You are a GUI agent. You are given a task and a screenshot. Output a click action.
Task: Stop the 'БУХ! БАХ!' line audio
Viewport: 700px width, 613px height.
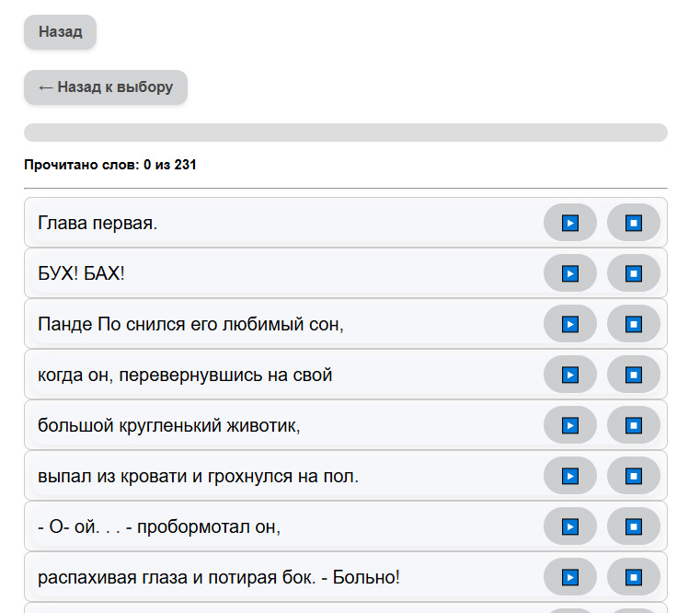[634, 273]
